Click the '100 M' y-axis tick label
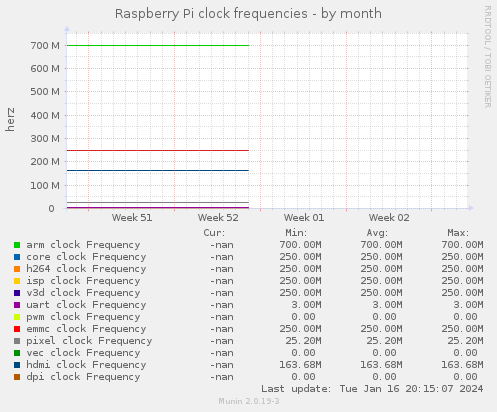The height and width of the screenshot is (412, 497). pos(45,186)
